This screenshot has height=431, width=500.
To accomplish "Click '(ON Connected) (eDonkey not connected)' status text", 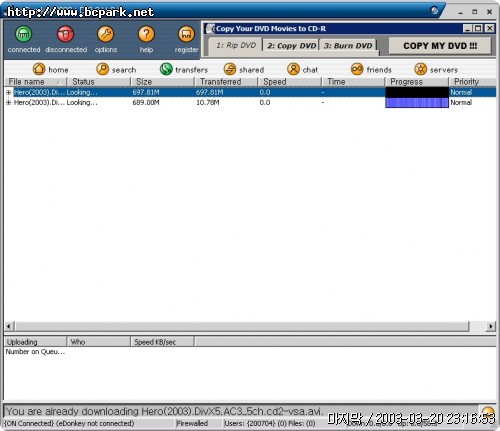I will point(70,423).
